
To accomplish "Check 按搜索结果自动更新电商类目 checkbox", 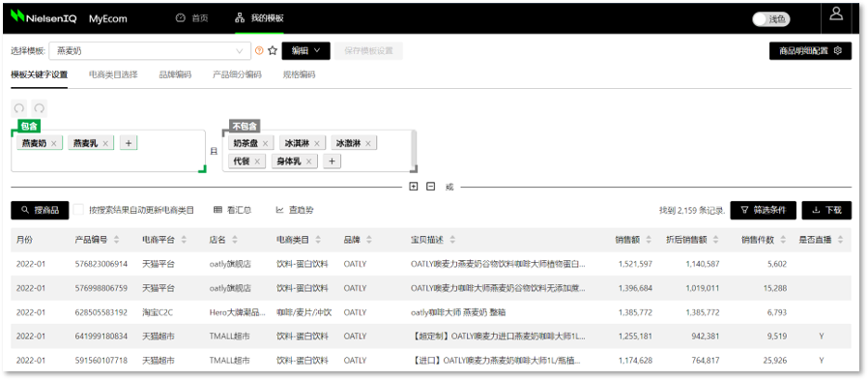I will tap(78, 210).
